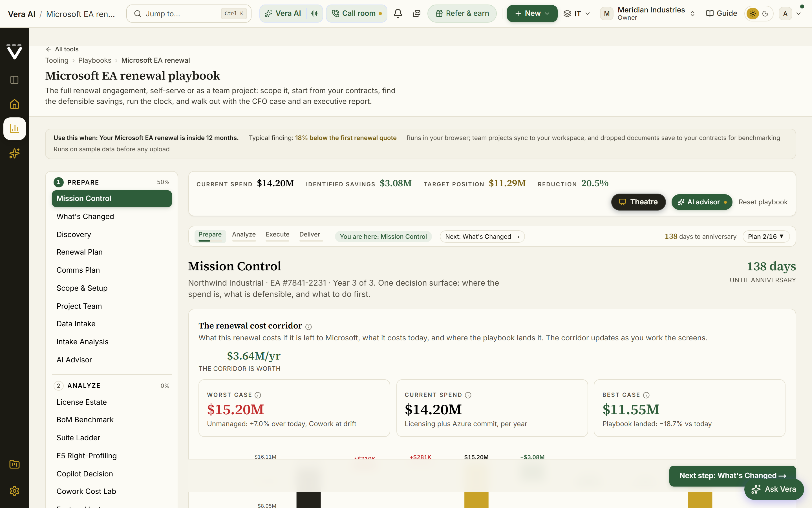
Task: Click the Worst Case info icon
Action: (258, 395)
